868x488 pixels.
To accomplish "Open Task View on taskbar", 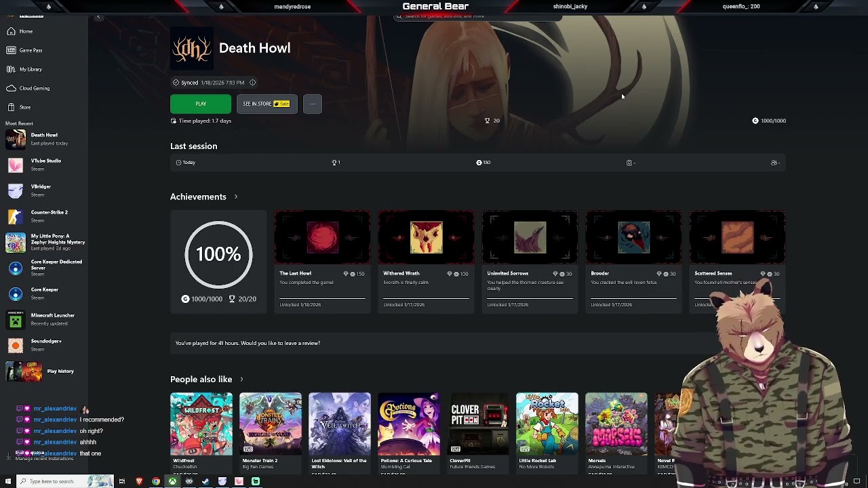I will [x=122, y=481].
